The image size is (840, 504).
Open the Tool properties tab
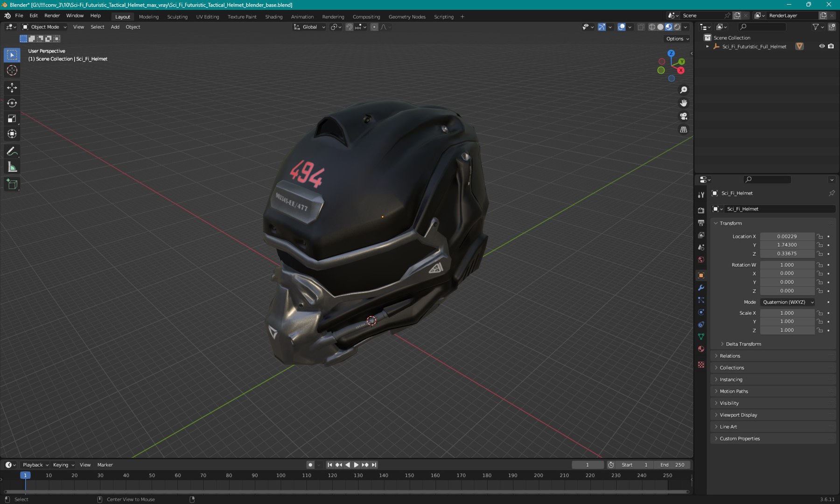701,195
